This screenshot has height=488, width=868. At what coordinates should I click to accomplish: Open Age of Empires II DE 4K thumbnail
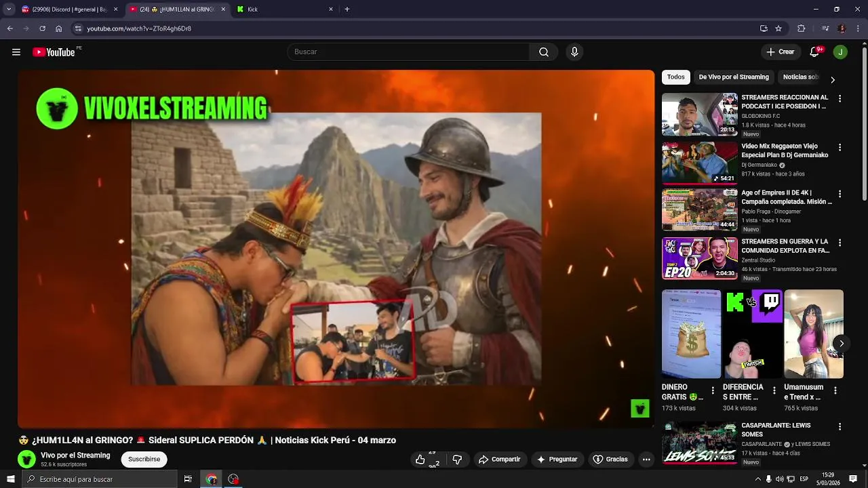point(700,209)
